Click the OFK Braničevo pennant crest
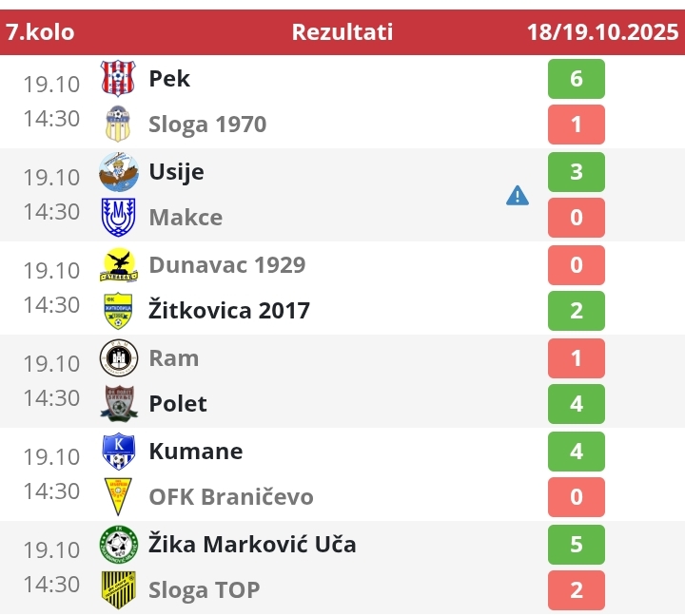The width and height of the screenshot is (685, 616). point(118,496)
